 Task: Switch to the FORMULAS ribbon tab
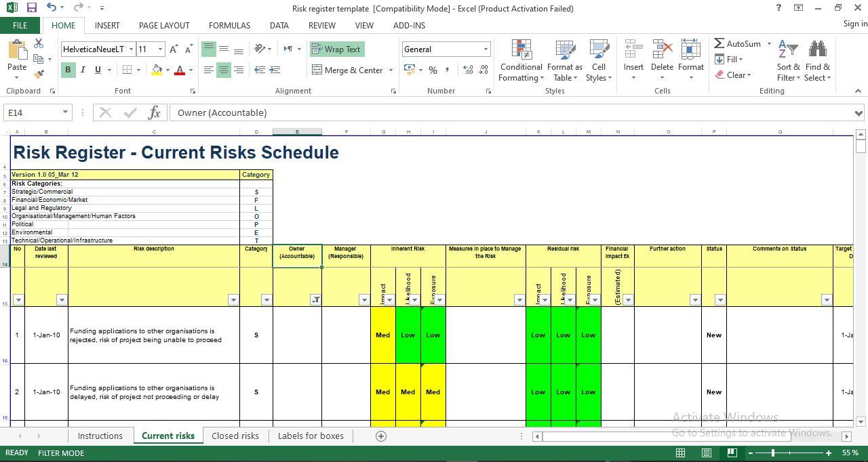coord(229,26)
